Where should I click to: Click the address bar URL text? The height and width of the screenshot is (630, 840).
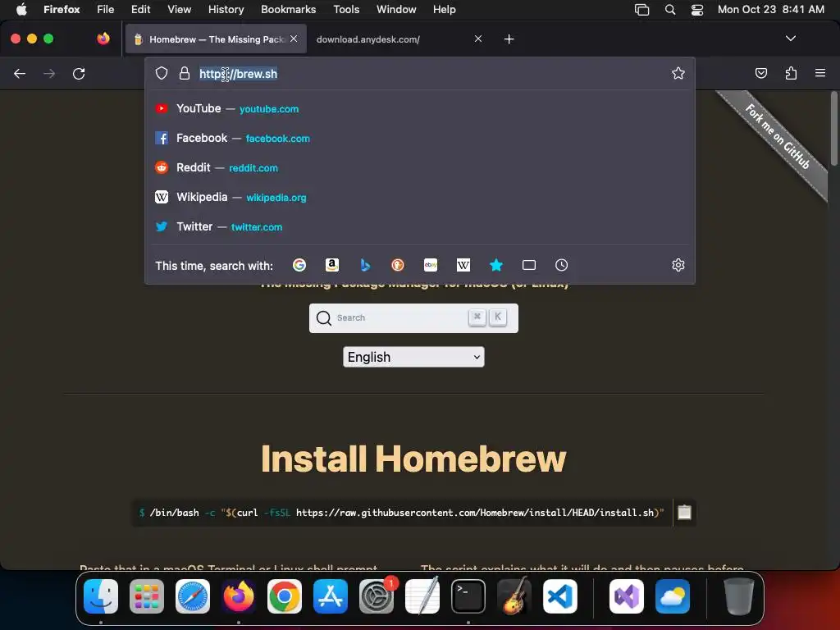tap(239, 74)
